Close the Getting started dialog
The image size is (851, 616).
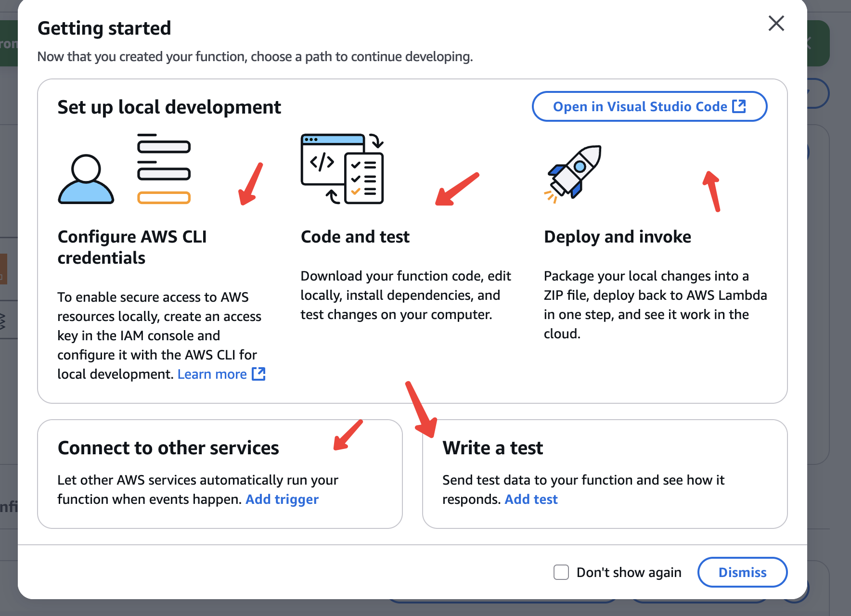(776, 23)
